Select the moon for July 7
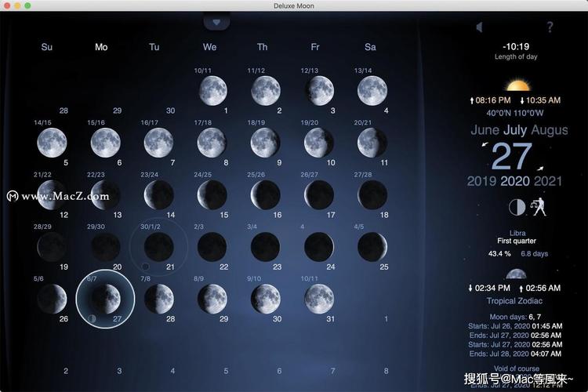The image size is (588, 392). pyautogui.click(x=158, y=143)
